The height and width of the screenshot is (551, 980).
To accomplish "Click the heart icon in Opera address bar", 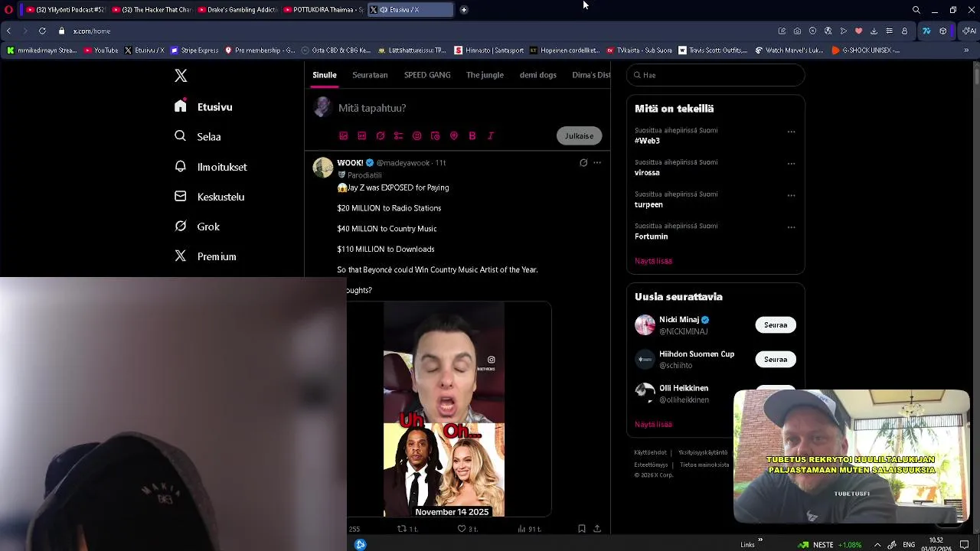I will click(858, 31).
